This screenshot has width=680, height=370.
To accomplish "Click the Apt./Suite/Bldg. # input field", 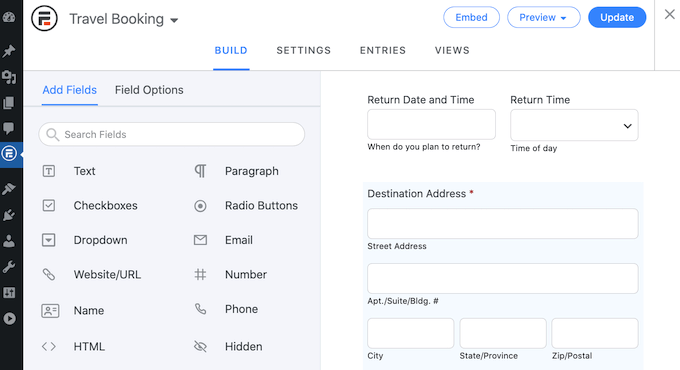I will tap(503, 278).
